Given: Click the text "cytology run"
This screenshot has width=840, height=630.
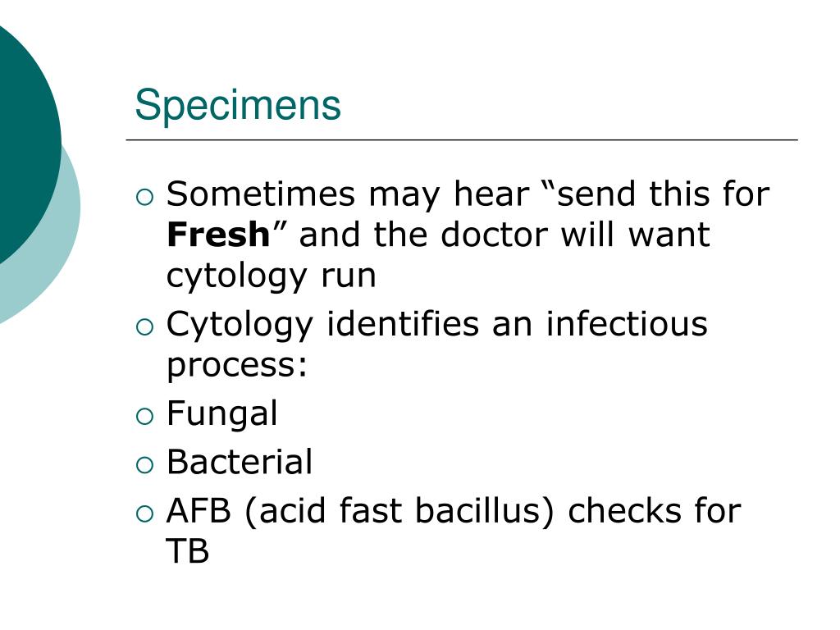Looking at the screenshot, I should coord(271,277).
